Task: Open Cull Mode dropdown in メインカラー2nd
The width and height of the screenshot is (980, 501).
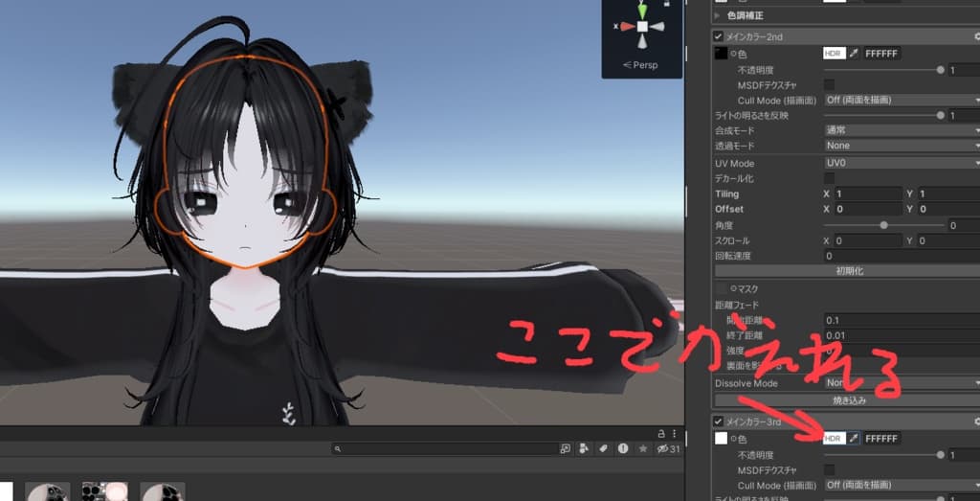Action: coord(902,100)
